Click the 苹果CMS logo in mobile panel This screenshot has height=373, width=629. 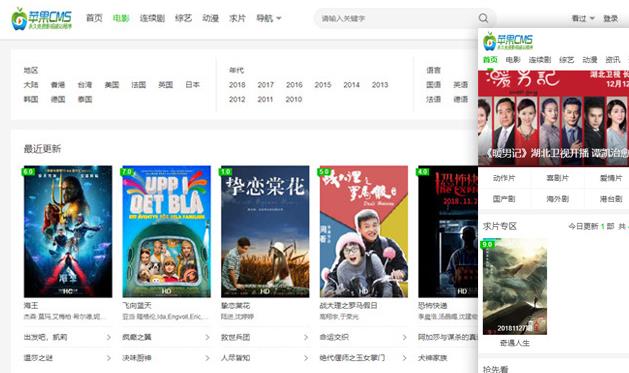508,42
